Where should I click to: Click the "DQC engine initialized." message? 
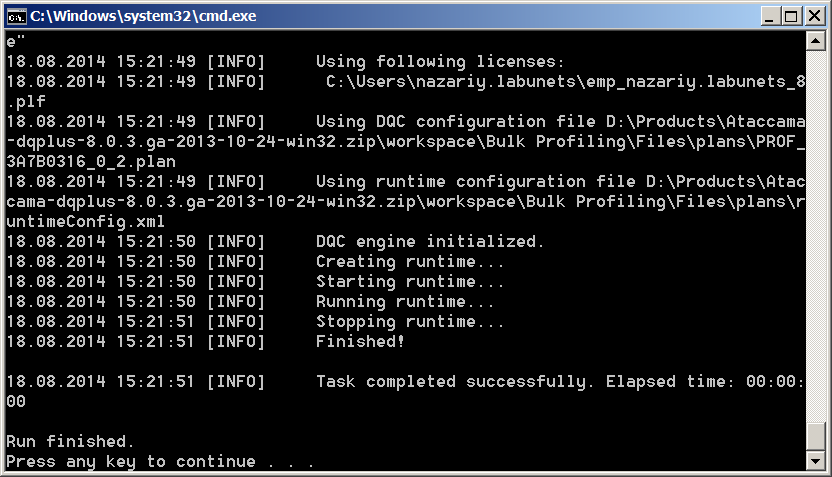pyautogui.click(x=430, y=241)
